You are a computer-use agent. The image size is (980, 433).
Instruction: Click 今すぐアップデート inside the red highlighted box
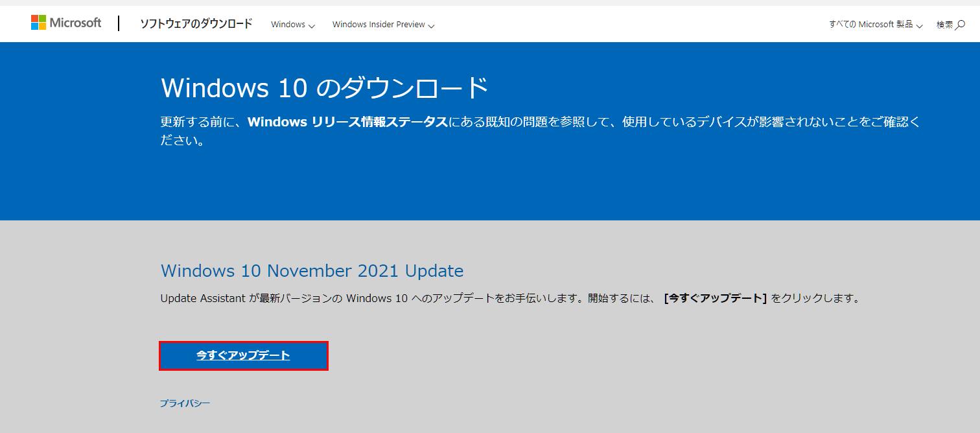tap(243, 355)
